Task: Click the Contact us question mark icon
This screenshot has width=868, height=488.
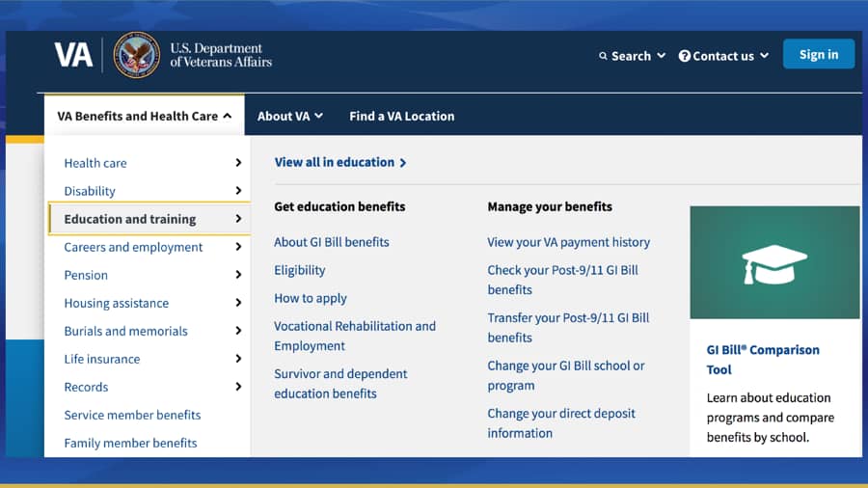Action: pyautogui.click(x=685, y=56)
